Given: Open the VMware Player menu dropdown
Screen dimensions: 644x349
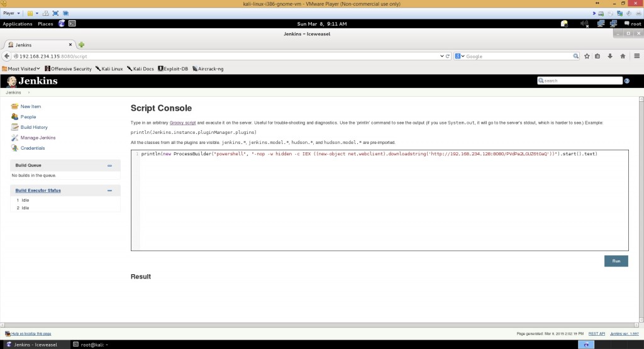Looking at the screenshot, I should tap(11, 13).
